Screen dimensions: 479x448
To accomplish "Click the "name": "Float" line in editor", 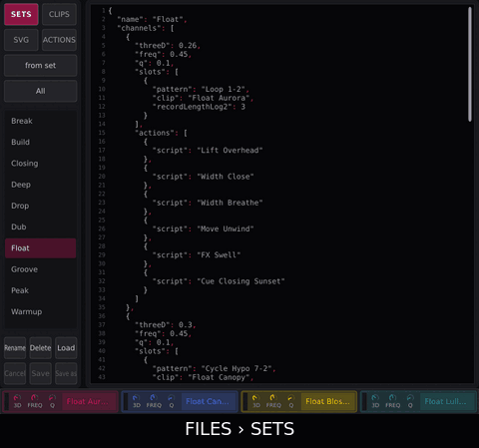I will click(x=153, y=20).
